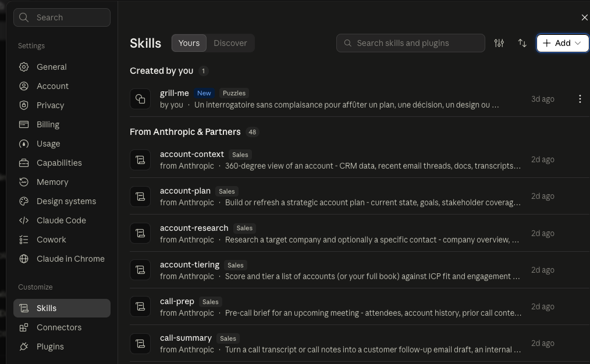590x364 pixels.
Task: Click the account-context skill icon
Action: pos(140,160)
